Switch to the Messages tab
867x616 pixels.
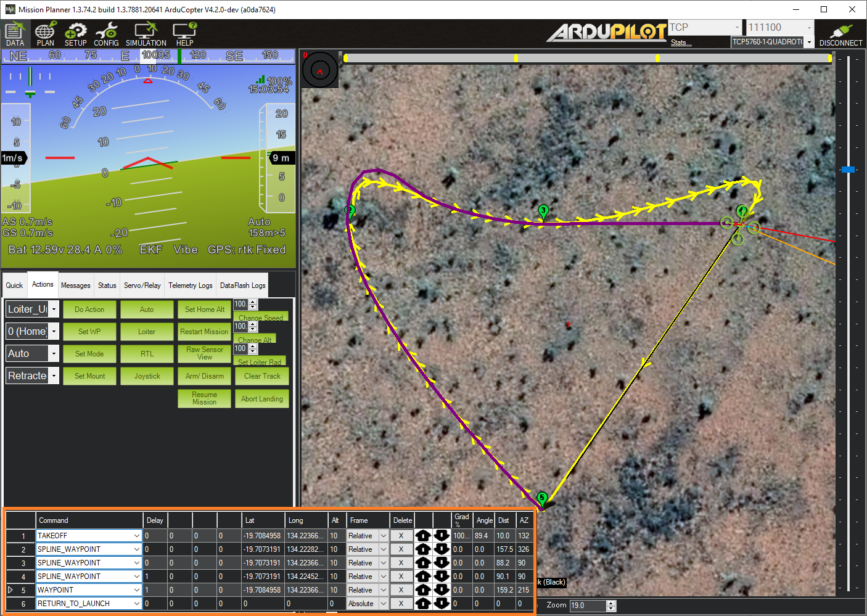click(x=75, y=284)
